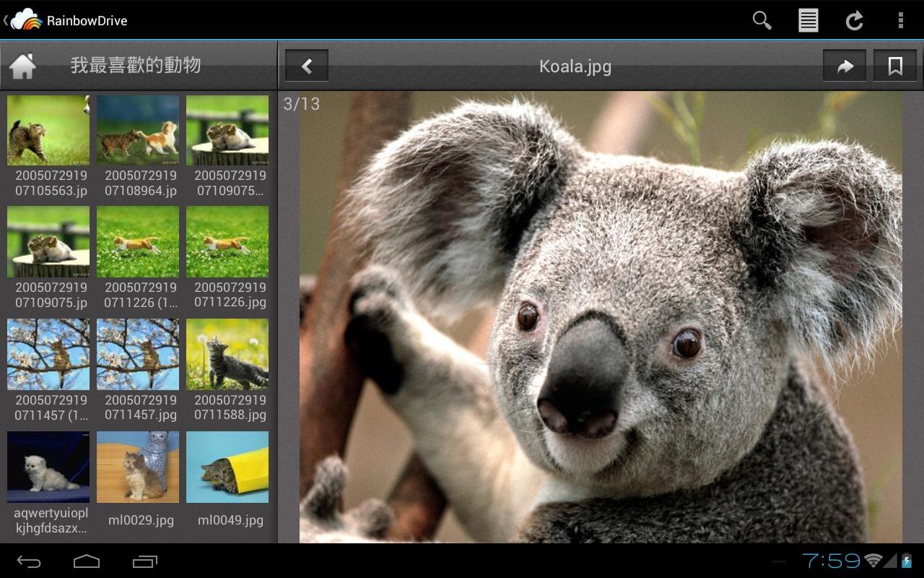This screenshot has height=578, width=924.
Task: Open the overflow menu (three dots)
Action: point(900,20)
